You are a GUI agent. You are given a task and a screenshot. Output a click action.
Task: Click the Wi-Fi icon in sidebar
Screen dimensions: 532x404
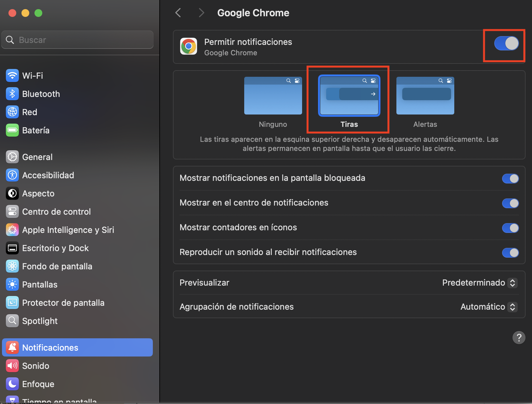click(x=12, y=76)
